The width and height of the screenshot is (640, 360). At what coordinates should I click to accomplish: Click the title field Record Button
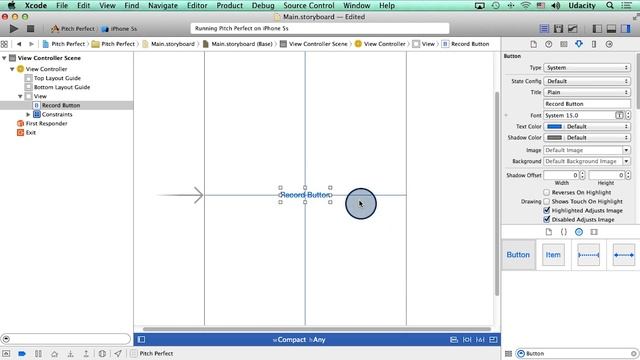tap(587, 104)
